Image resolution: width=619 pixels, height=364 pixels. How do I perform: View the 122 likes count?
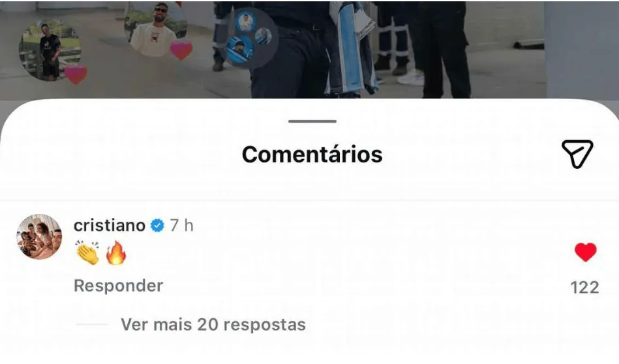[584, 287]
